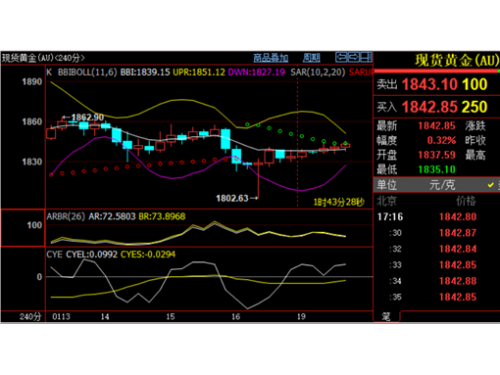
Task: Click the 1830 price axis label
Action: (x=32, y=162)
